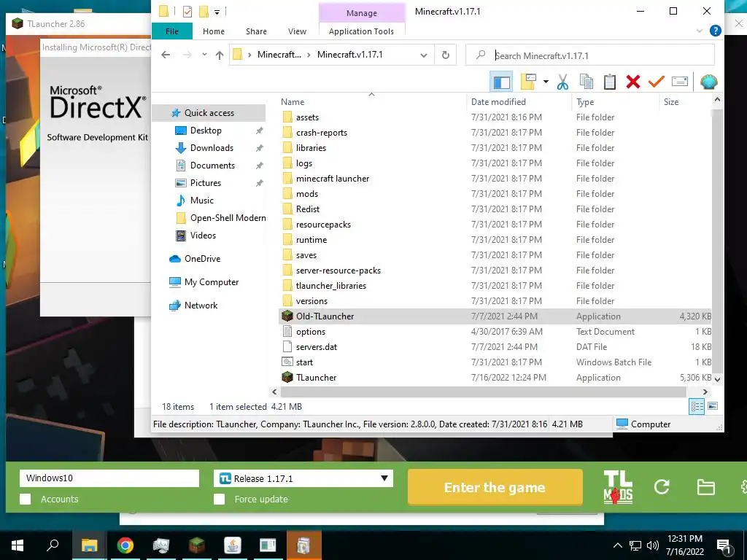Image resolution: width=747 pixels, height=560 pixels.
Task: Click the Properties quick access icon
Action: [x=187, y=12]
